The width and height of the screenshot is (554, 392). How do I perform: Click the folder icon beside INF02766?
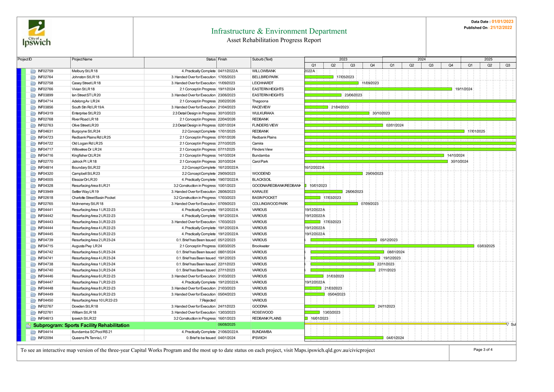click(x=33, y=89)
